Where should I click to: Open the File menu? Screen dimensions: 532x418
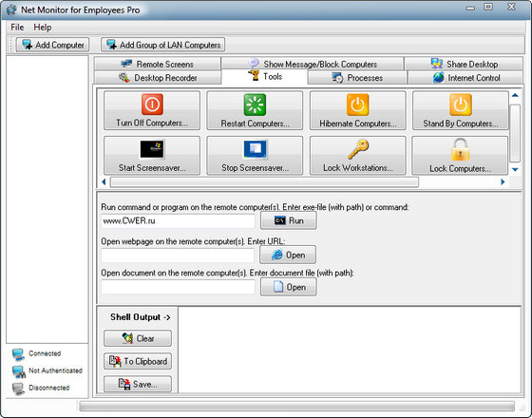tap(17, 28)
